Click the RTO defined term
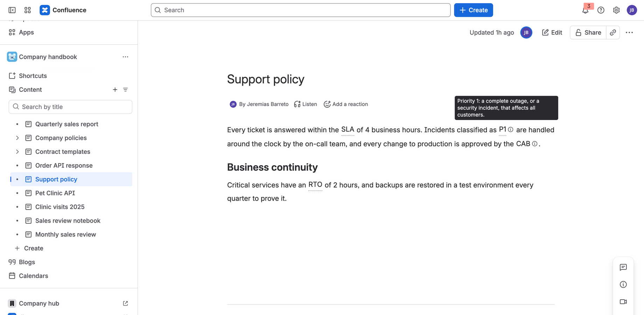The height and width of the screenshot is (315, 644). click(x=315, y=185)
